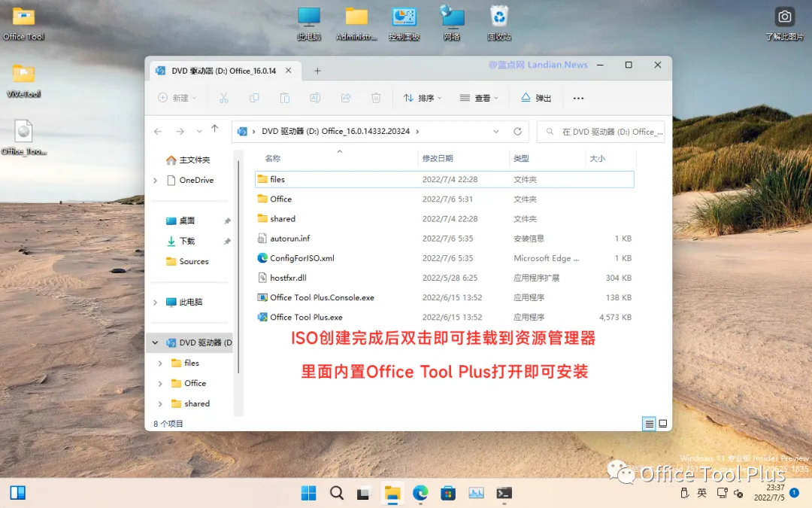Open the 新建 new item dropdown

point(177,98)
